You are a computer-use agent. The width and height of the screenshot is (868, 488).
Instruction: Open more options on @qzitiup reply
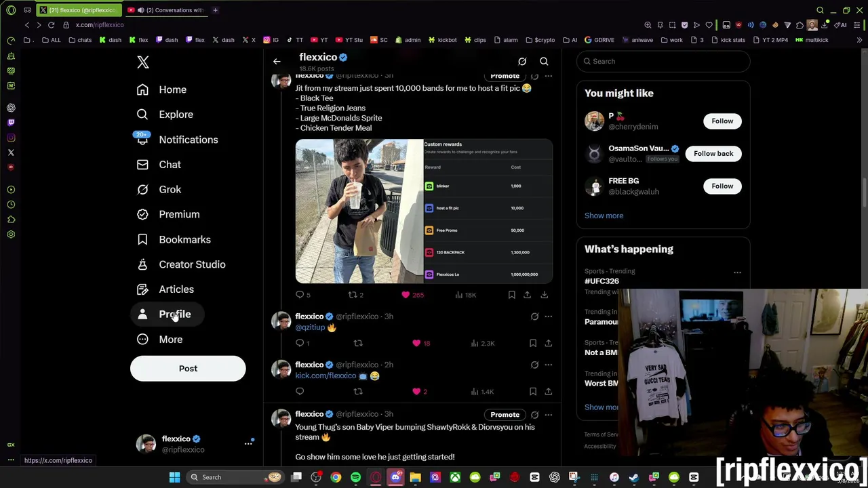[548, 317]
